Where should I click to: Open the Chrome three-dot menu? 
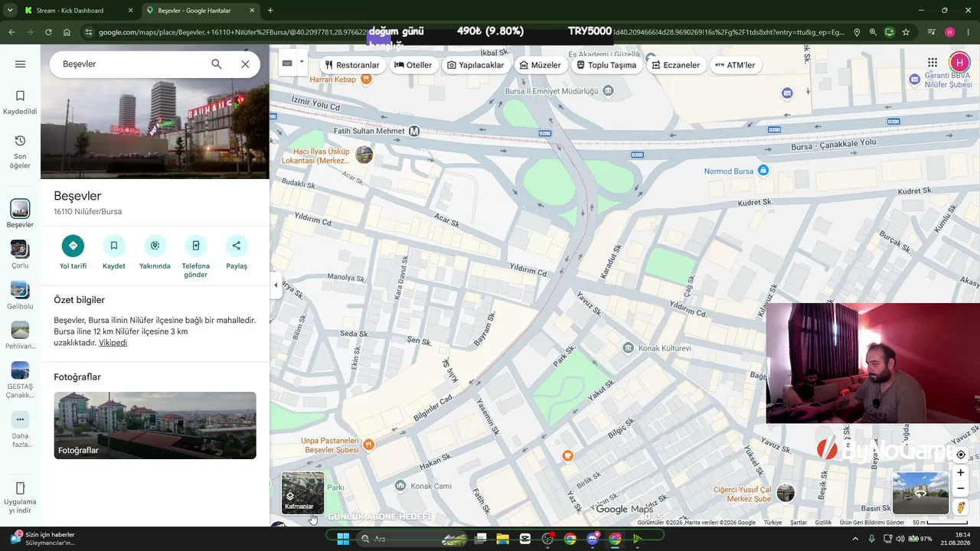coord(968,32)
